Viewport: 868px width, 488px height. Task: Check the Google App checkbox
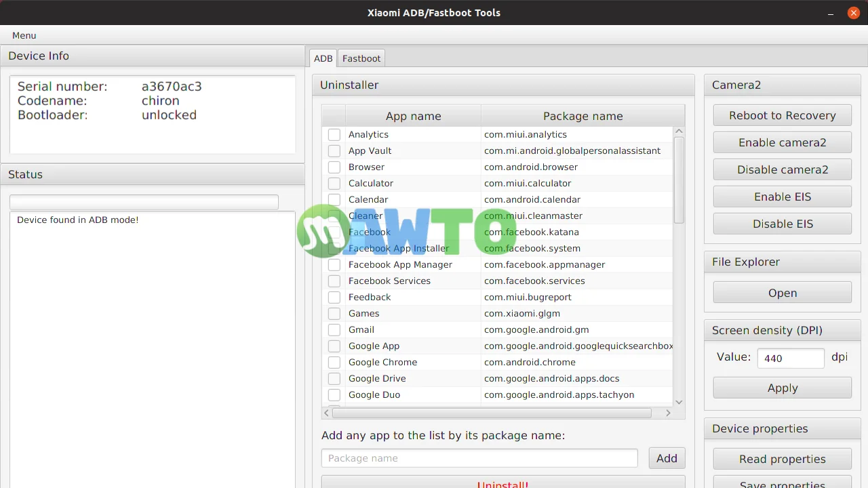click(x=334, y=346)
